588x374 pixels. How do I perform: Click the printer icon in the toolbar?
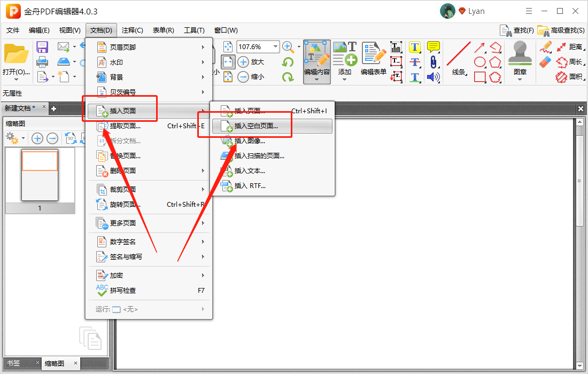click(x=42, y=62)
